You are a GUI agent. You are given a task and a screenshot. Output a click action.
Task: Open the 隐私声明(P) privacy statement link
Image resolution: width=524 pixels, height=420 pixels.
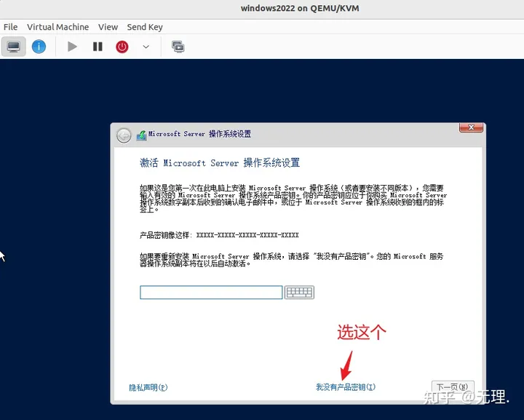tap(148, 387)
